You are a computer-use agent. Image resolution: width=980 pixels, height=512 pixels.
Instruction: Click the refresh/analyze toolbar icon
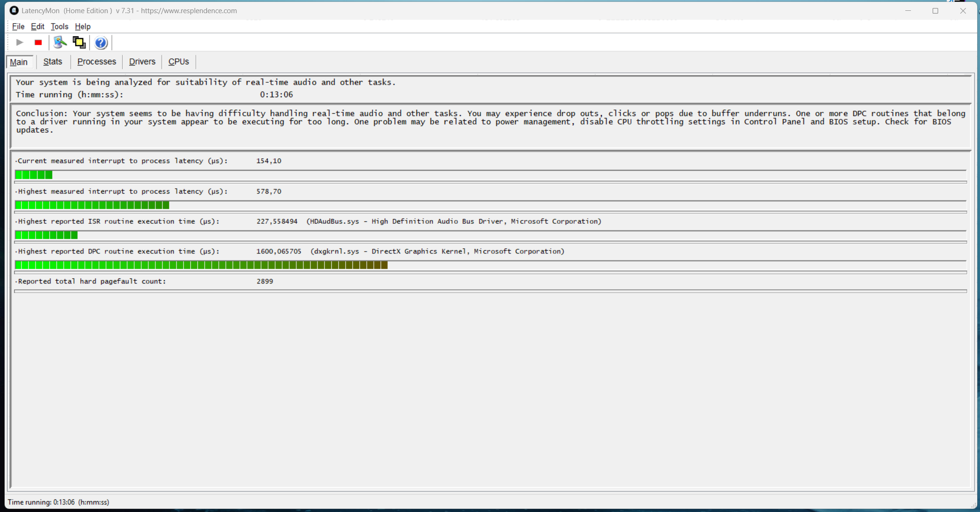pos(60,42)
